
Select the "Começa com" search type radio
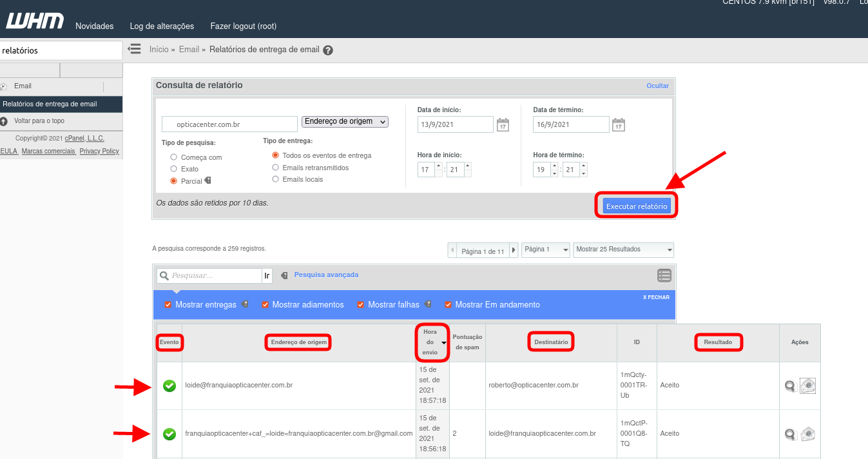tap(173, 157)
